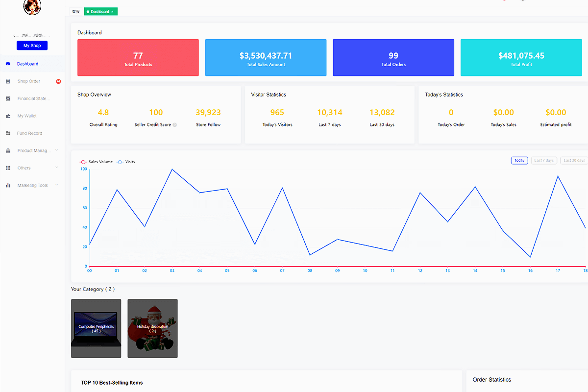This screenshot has width=588, height=392.
Task: Click the TOP 10 Best-Selling Items heading
Action: 112,383
